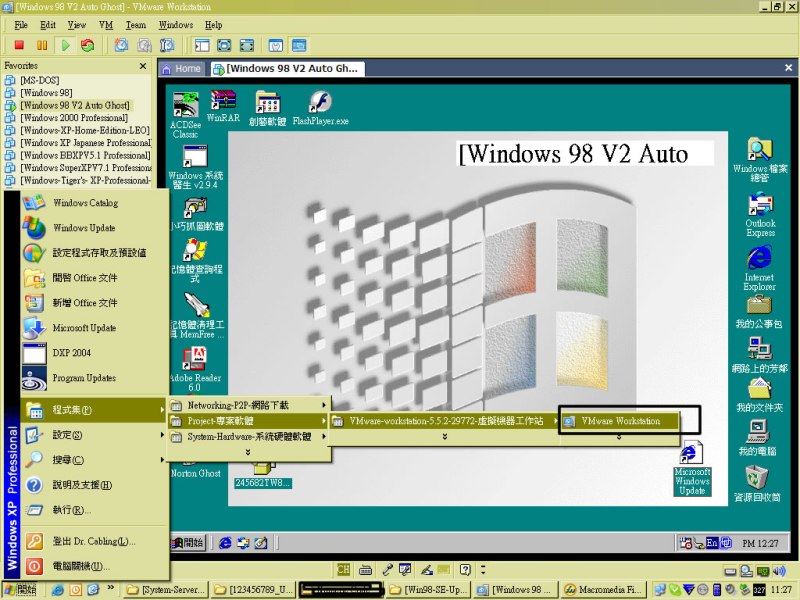Click the orange Suspend toolbar button
This screenshot has width=800, height=600.
pyautogui.click(x=42, y=45)
